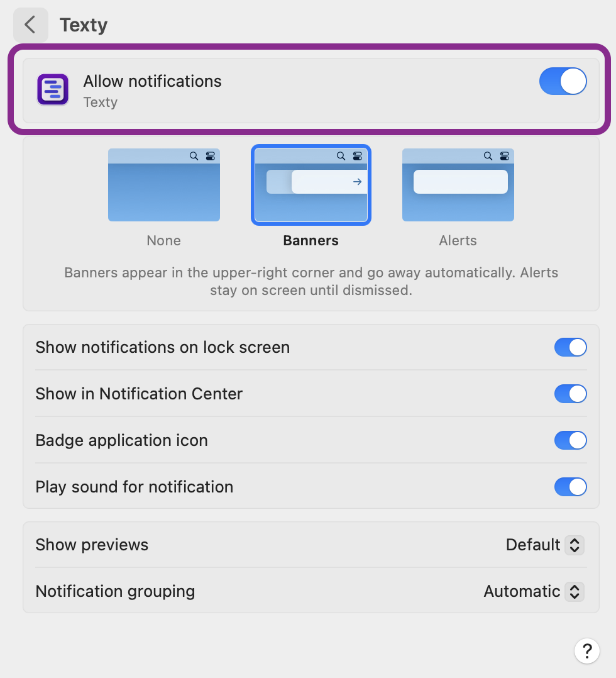Click the Banners label text
The image size is (616, 678).
[311, 240]
